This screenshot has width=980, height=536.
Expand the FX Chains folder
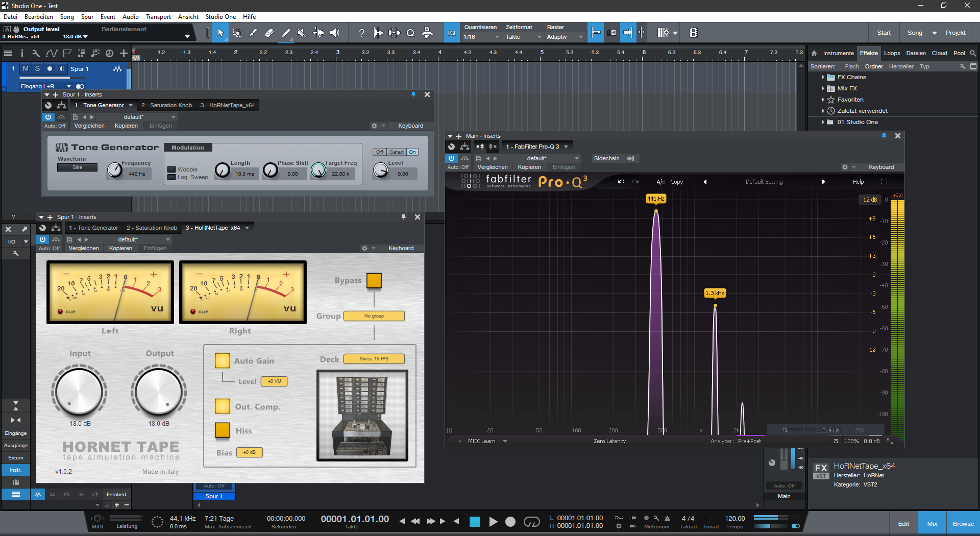pos(823,77)
